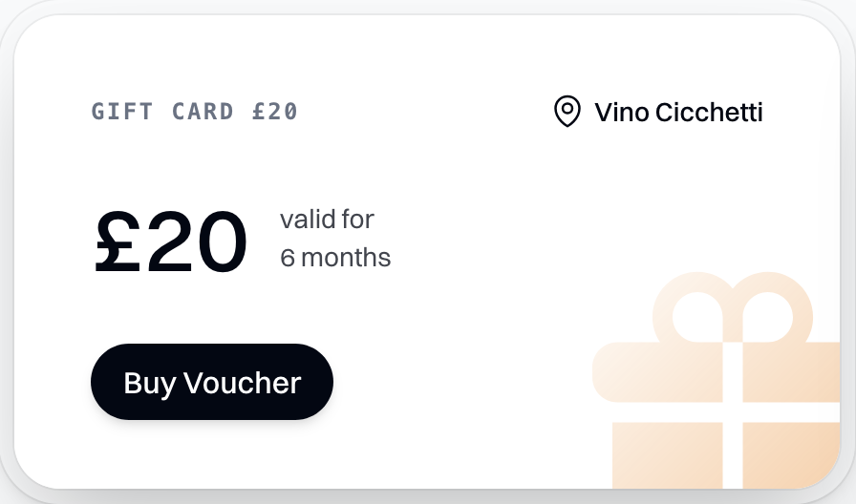
Task: Click the small £20 in the heading label
Action: tap(275, 112)
